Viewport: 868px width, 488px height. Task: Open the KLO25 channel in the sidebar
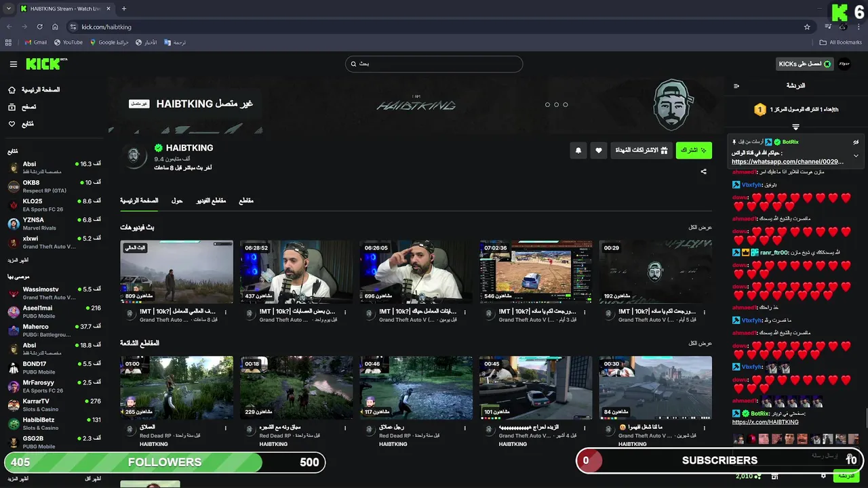54,205
